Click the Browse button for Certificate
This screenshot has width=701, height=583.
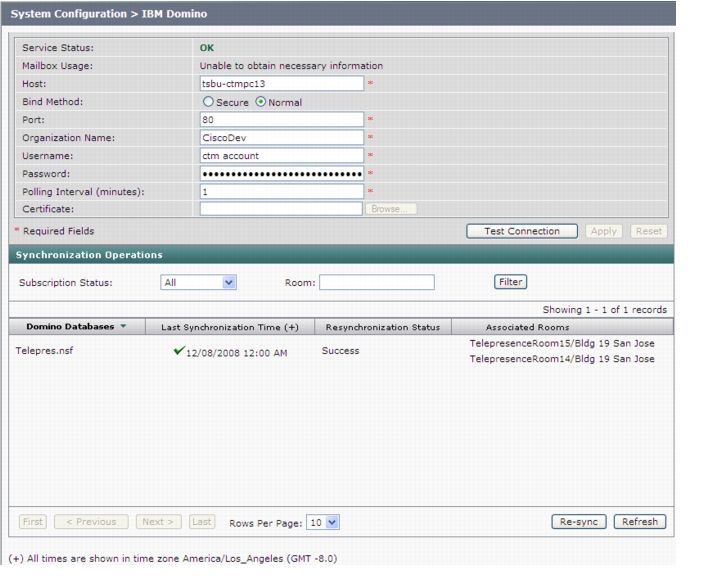391,209
